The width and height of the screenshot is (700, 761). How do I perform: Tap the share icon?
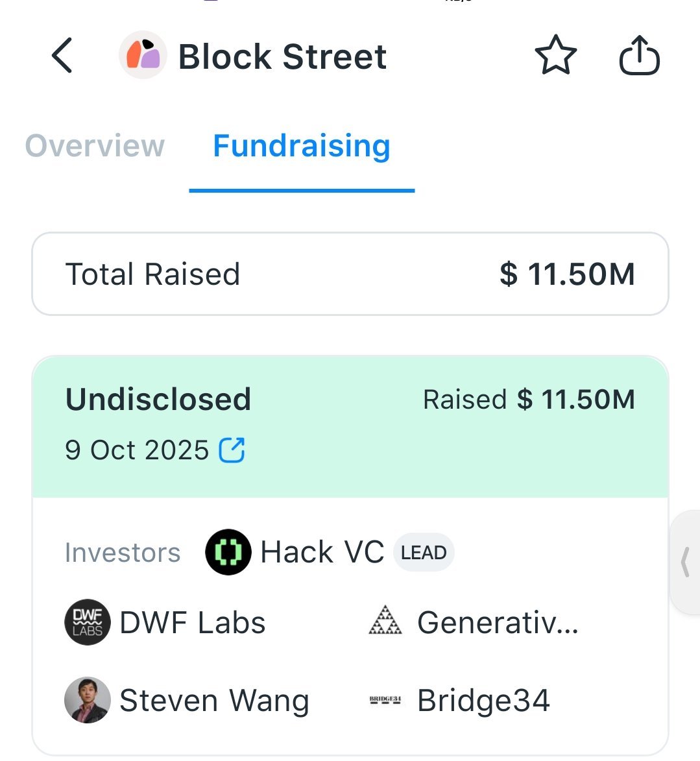point(639,56)
